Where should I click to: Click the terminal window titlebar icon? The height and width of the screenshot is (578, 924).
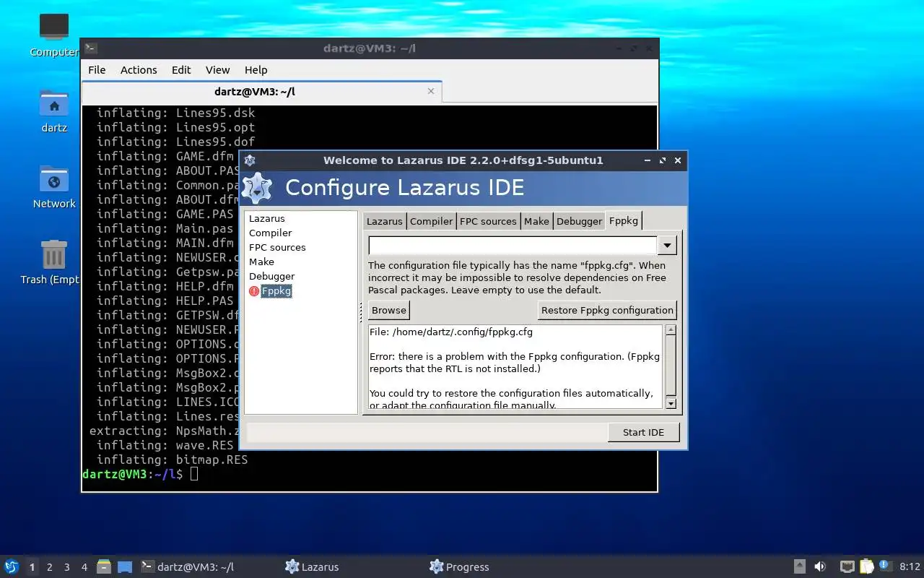pyautogui.click(x=90, y=48)
